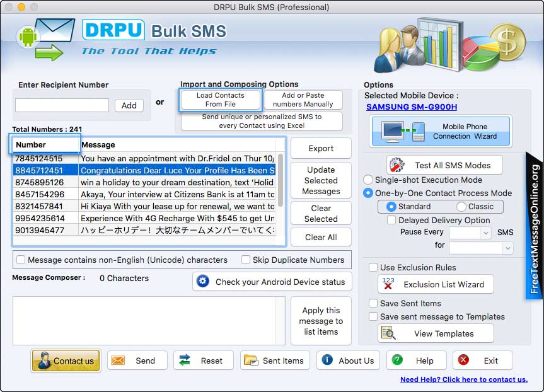The width and height of the screenshot is (544, 392).
Task: Select the row with number 8845712451
Action: click(145, 170)
